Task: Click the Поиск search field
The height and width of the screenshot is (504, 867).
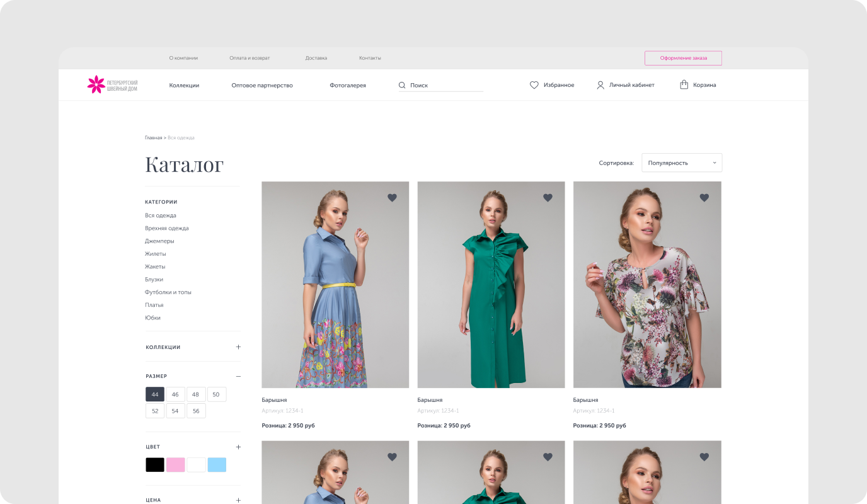Action: click(x=441, y=85)
